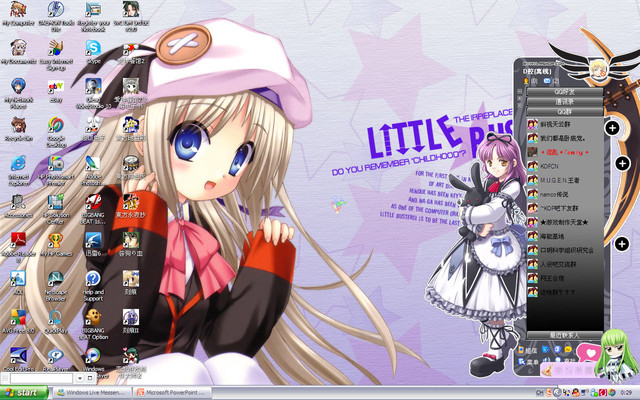640x400 pixels.
Task: Click the topmost plus button on scythe skin
Action: click(x=612, y=128)
